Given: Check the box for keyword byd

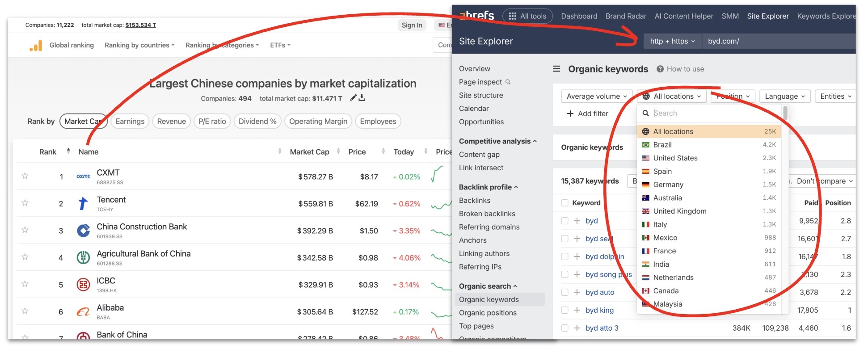Looking at the screenshot, I should pos(565,221).
